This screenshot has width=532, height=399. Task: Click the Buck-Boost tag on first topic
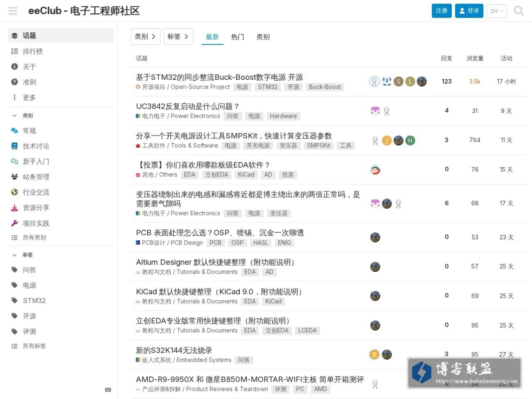click(x=325, y=87)
